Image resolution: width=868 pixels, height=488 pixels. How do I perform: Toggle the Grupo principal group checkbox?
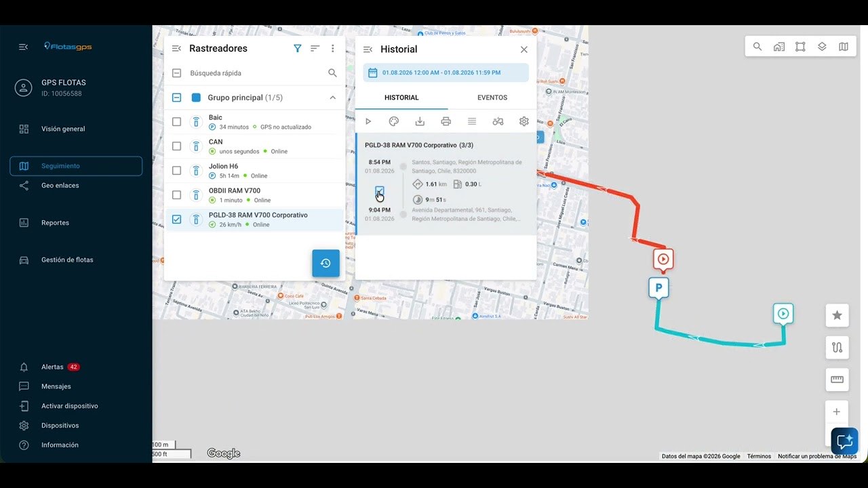[x=176, y=98]
